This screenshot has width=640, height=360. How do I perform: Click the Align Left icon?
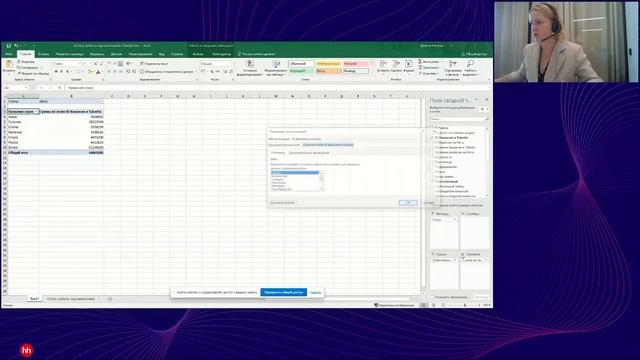(109, 71)
